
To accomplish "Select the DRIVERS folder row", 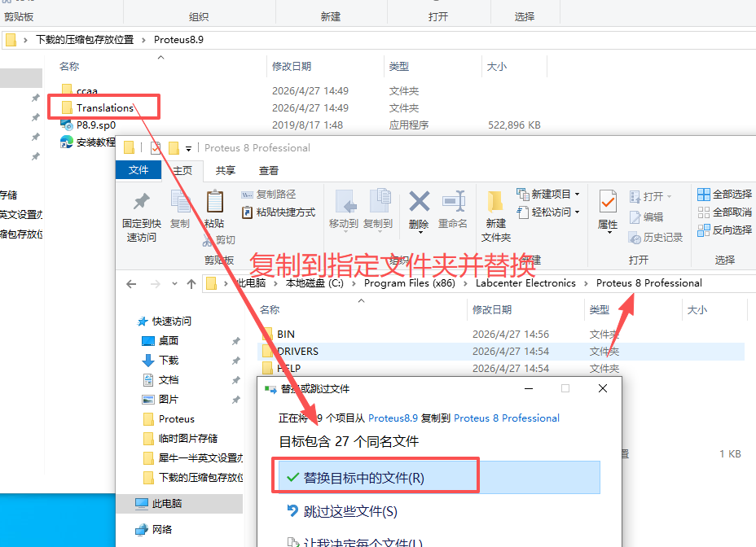I will (501, 352).
